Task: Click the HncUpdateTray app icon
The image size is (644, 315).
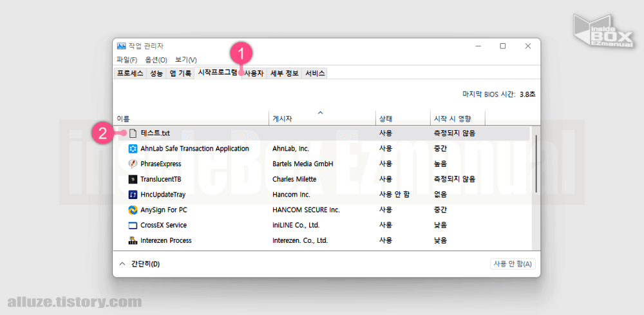Action: pos(132,195)
